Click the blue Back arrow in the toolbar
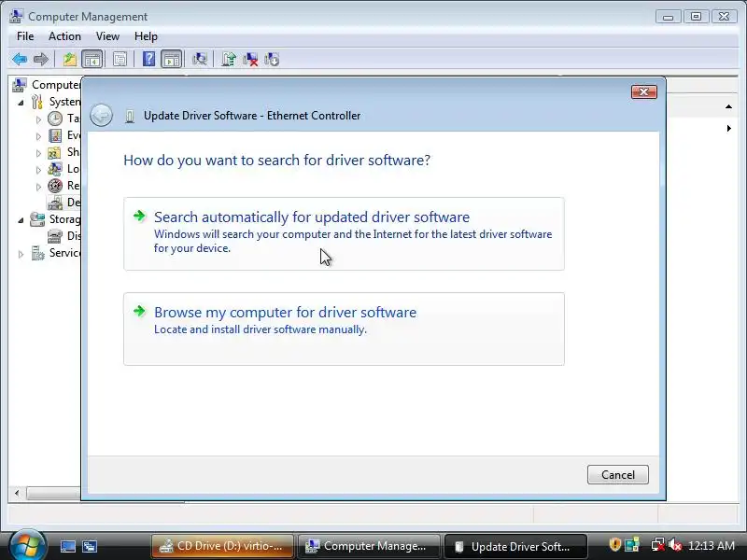This screenshot has height=560, width=747. click(x=20, y=60)
